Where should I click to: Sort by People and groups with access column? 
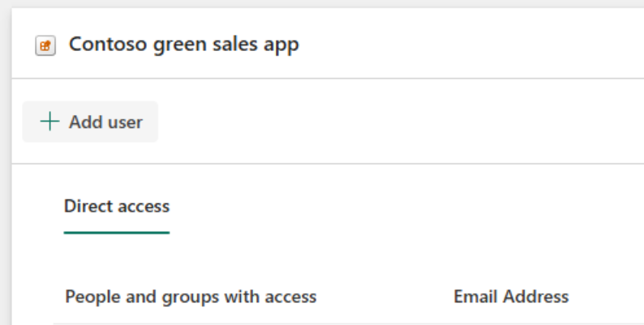point(191,297)
